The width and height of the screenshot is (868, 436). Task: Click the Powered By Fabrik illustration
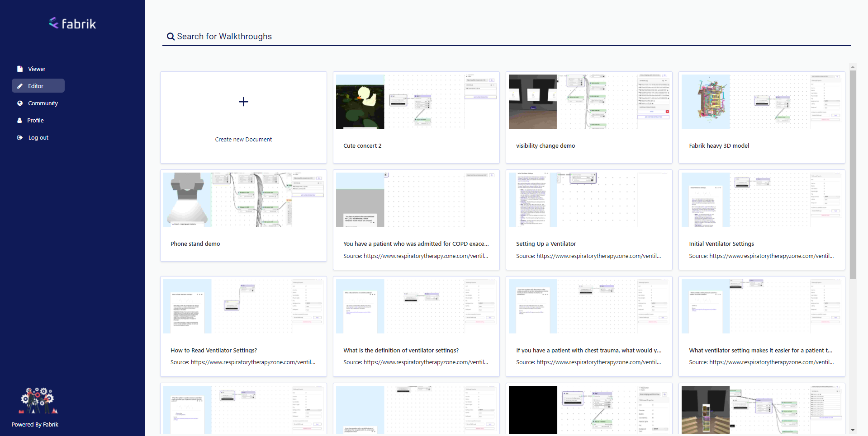coord(38,401)
